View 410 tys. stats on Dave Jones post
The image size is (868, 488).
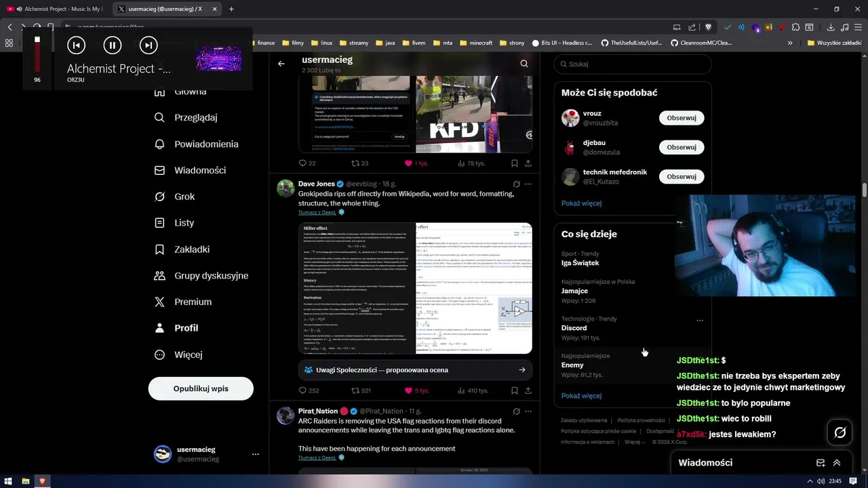(473, 390)
